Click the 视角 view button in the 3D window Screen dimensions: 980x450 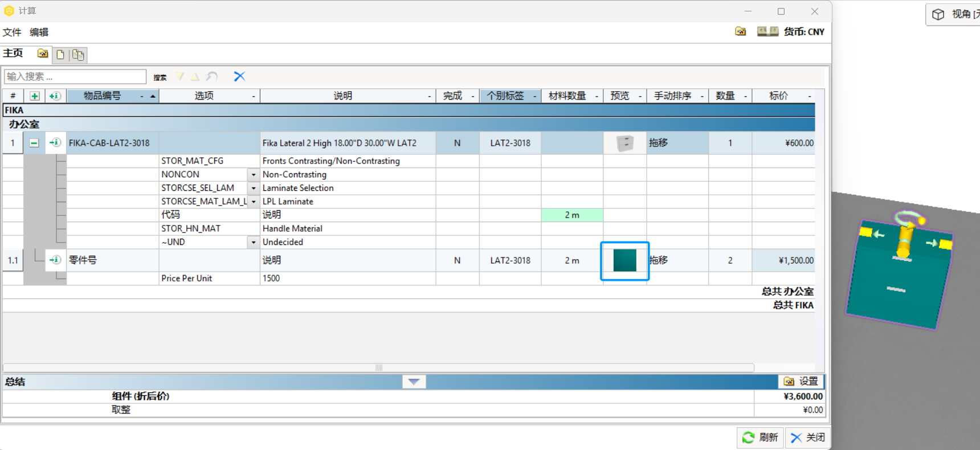pyautogui.click(x=954, y=14)
